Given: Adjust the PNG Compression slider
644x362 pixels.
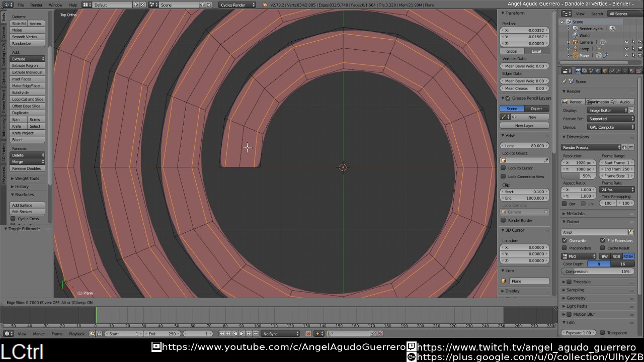Looking at the screenshot, I should (597, 271).
